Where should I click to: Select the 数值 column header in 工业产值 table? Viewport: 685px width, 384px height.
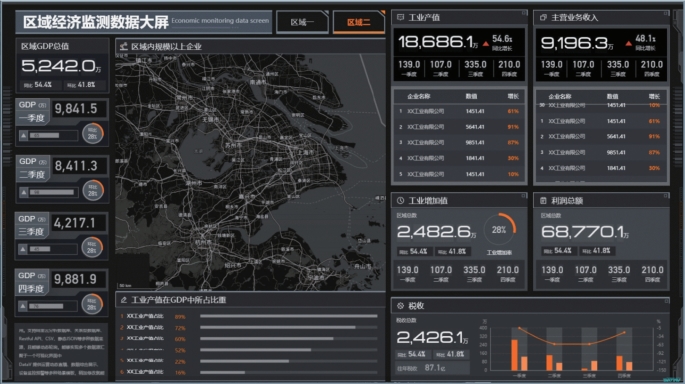coord(471,97)
